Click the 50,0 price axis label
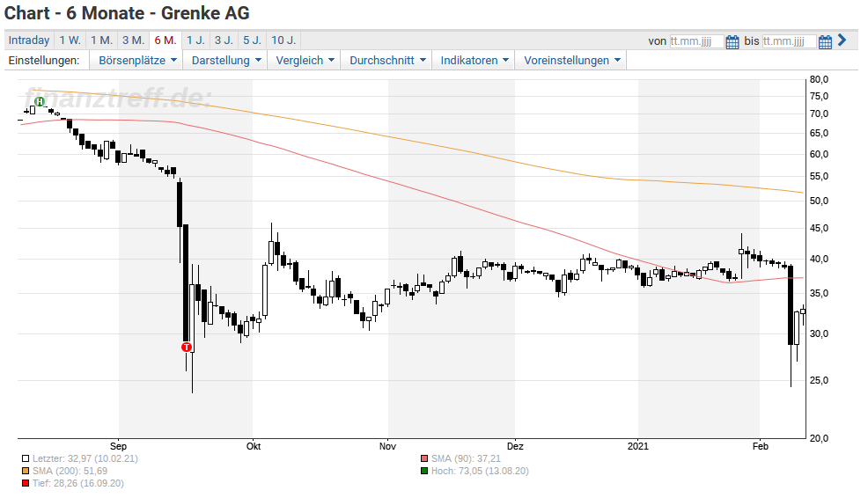This screenshot has height=498, width=868. click(x=819, y=201)
